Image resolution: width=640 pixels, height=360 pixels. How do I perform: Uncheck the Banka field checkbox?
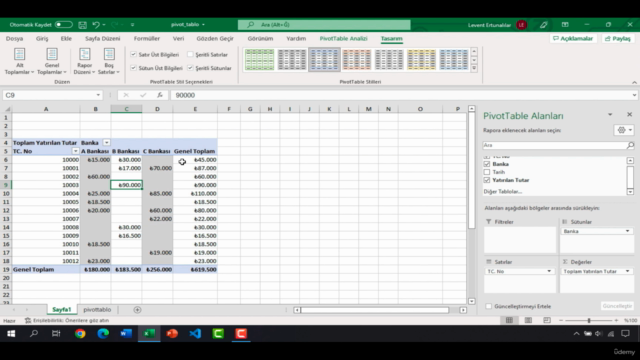tap(487, 164)
